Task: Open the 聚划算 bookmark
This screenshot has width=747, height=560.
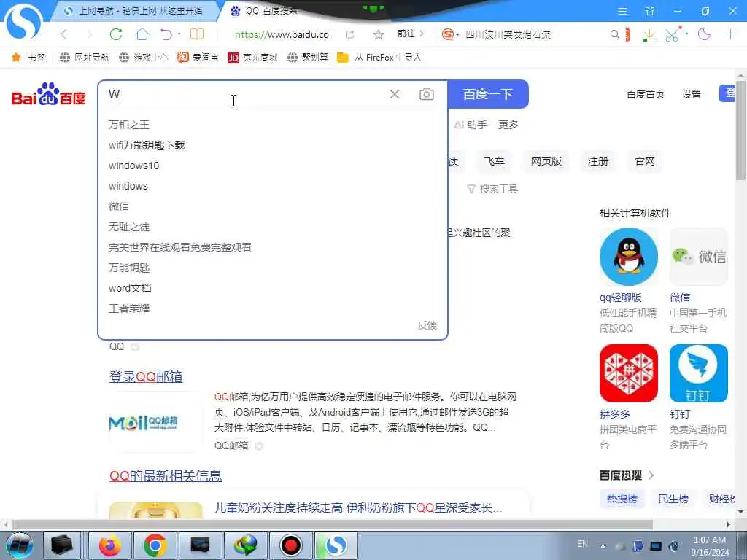Action: [308, 58]
